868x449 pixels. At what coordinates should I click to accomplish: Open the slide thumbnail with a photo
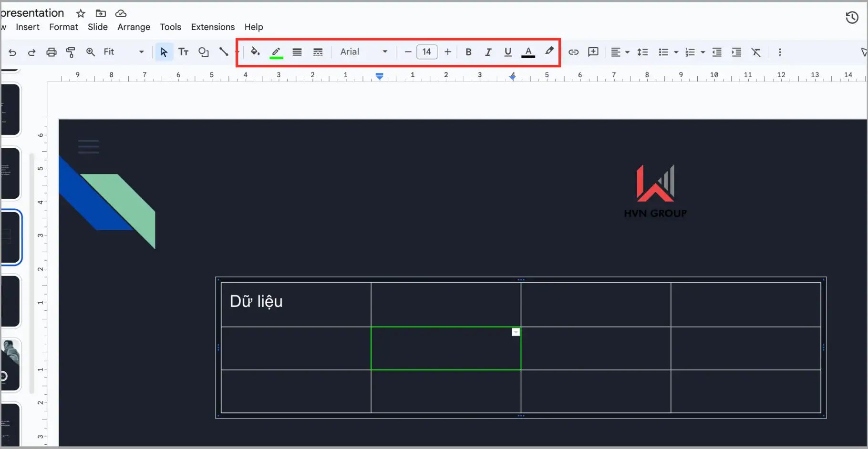(x=10, y=364)
